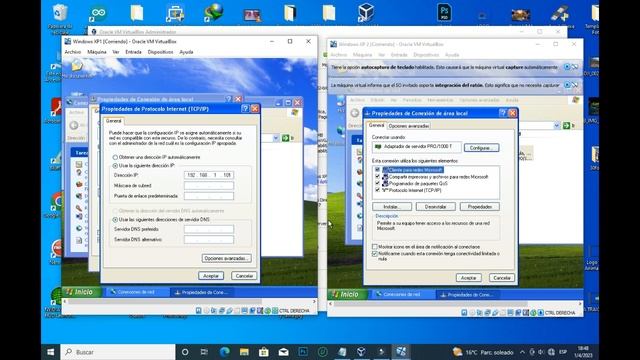Click green Go arrow in XP1 address bar
Viewport: 640px width, 360px height.
[x=285, y=138]
